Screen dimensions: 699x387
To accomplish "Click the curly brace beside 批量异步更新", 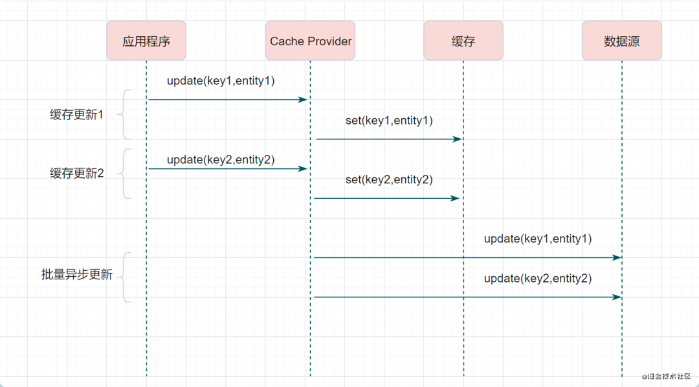I will pos(124,277).
